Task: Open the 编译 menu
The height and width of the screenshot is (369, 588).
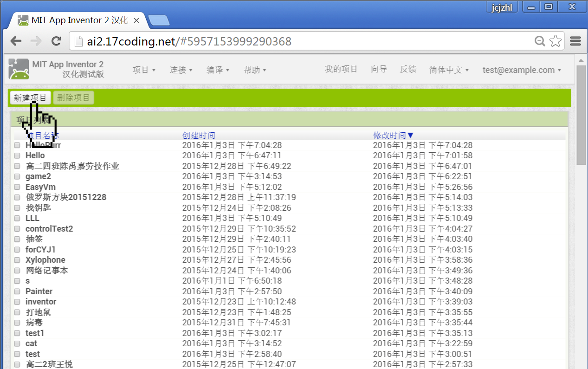Action: coord(218,70)
